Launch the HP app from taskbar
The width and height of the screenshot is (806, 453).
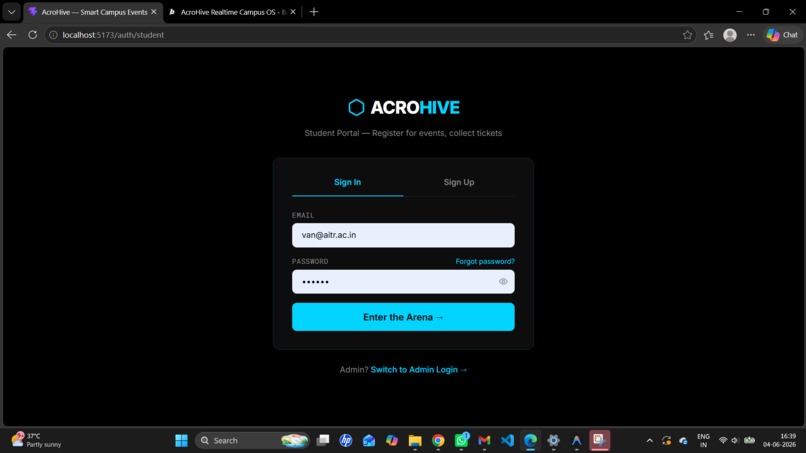tap(346, 441)
